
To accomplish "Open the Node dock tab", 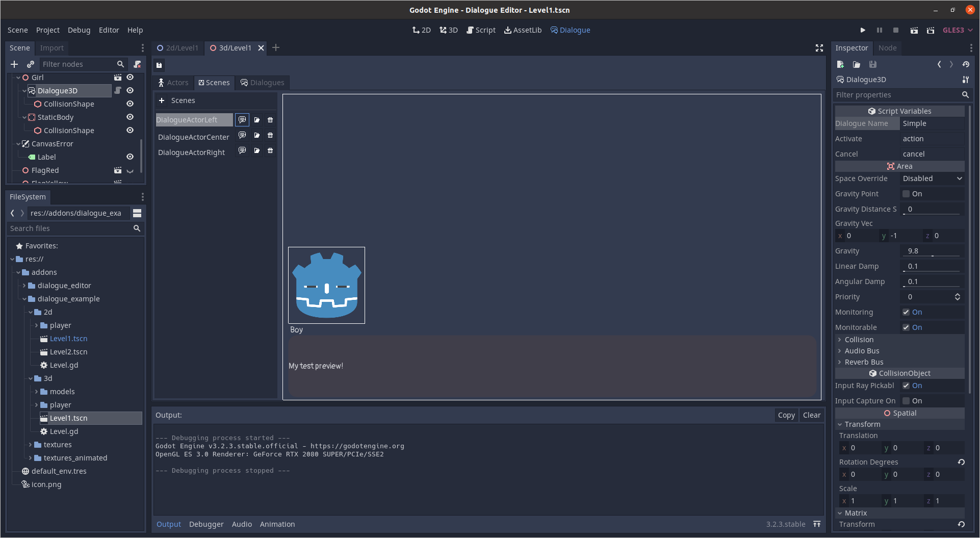I will pos(887,48).
